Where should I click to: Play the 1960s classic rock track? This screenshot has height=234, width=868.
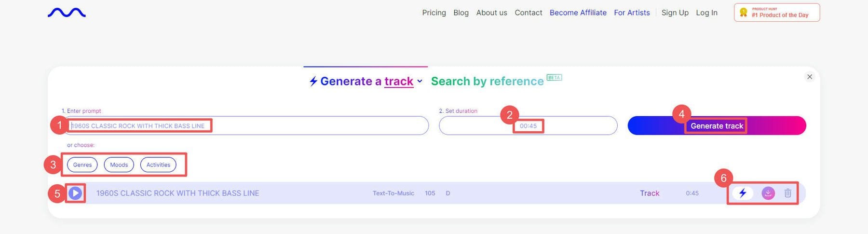(x=75, y=193)
